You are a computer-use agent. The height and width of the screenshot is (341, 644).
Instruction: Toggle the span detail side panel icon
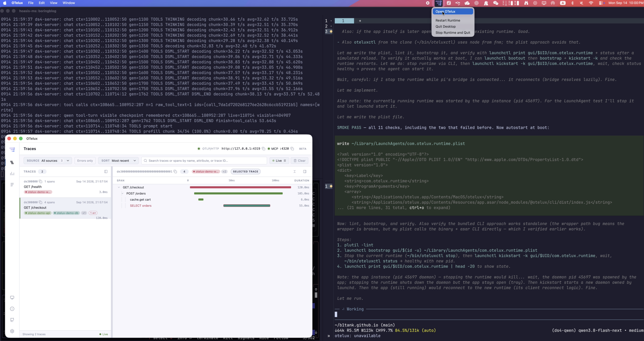[x=305, y=172]
